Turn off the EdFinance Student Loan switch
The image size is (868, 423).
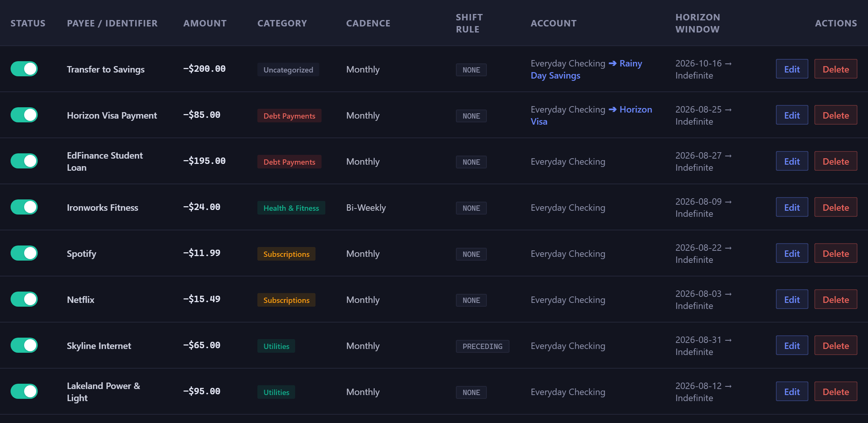[24, 161]
